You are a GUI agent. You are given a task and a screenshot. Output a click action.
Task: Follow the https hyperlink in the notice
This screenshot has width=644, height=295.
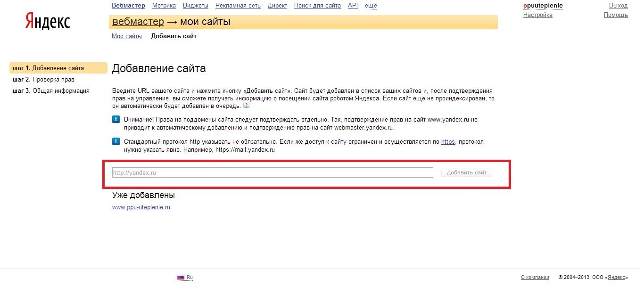coord(448,142)
